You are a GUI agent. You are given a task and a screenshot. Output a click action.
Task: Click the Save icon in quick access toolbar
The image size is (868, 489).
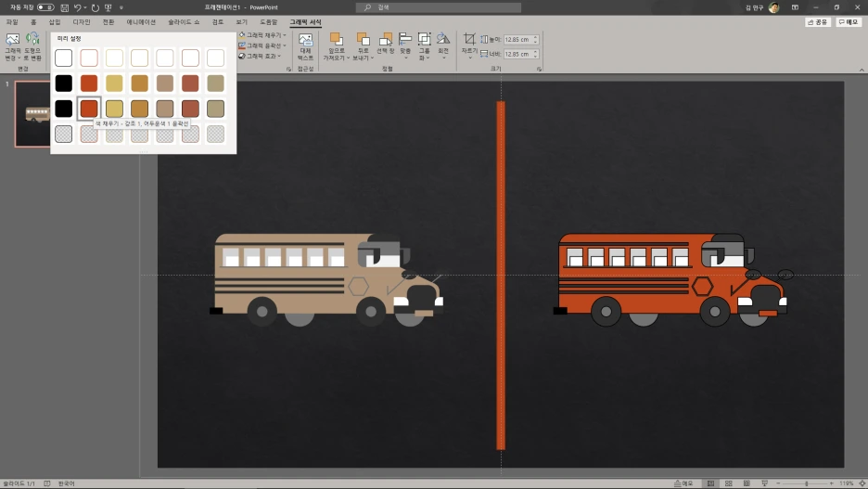tap(65, 7)
